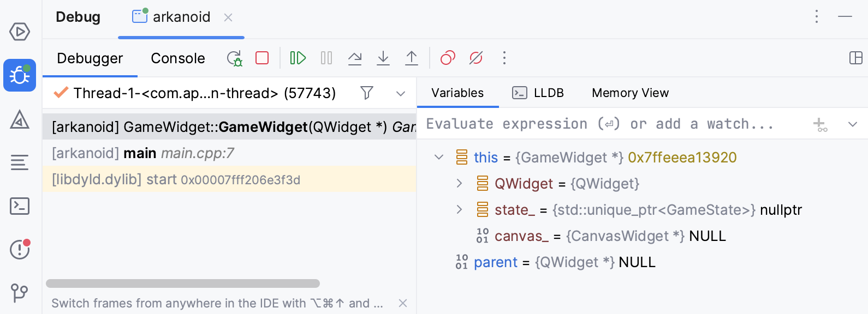Pause the running program
This screenshot has height=314, width=868.
tap(326, 58)
